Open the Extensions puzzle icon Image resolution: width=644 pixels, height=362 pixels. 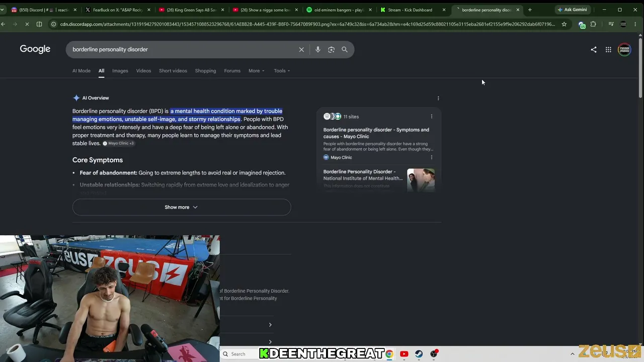tap(593, 24)
